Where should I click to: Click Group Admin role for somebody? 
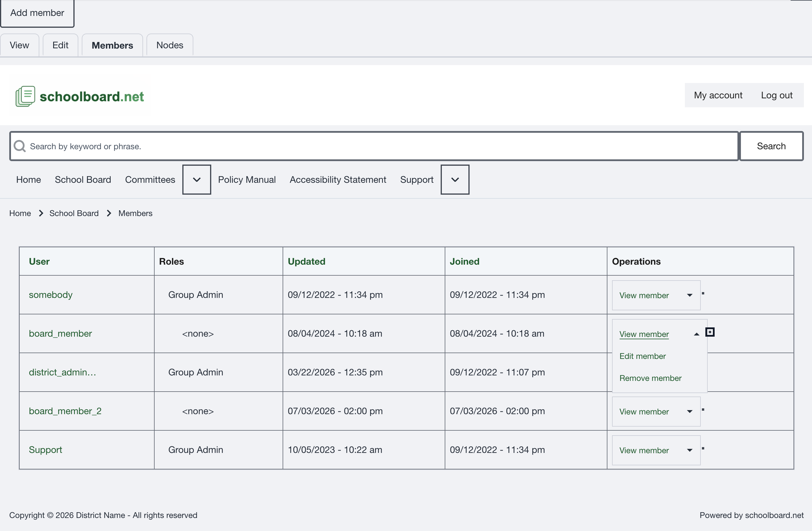(x=196, y=295)
